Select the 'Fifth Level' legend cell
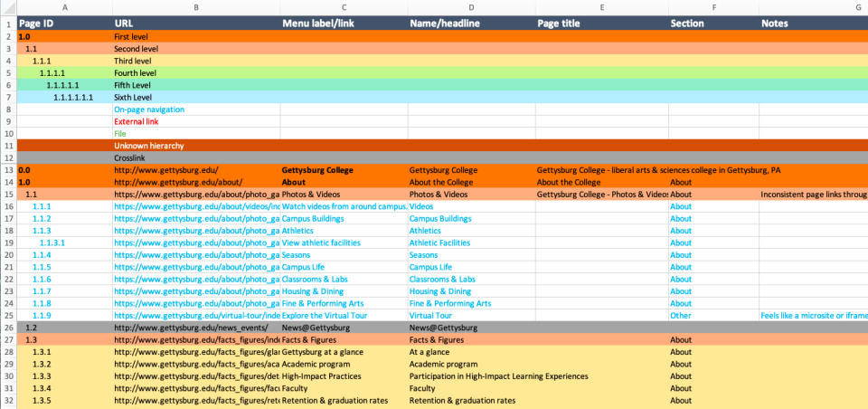Image resolution: width=868 pixels, height=409 pixels. click(196, 85)
